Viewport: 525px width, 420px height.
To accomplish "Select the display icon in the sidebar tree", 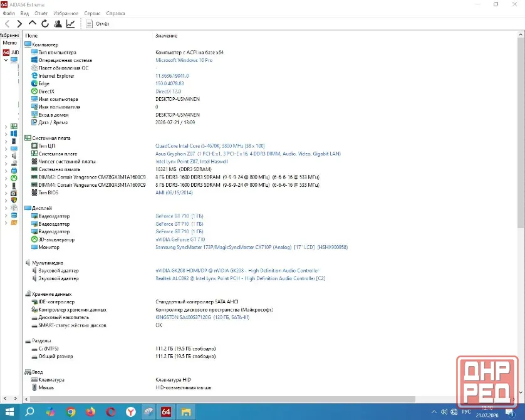I will (14, 149).
